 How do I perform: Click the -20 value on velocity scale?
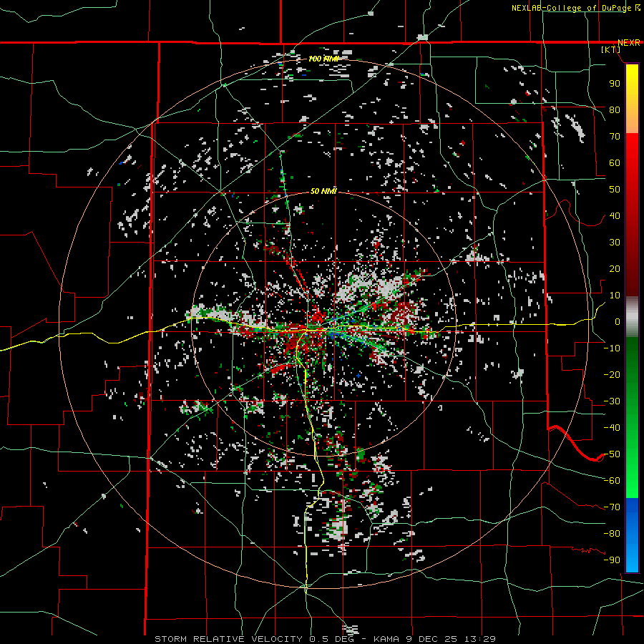point(612,375)
